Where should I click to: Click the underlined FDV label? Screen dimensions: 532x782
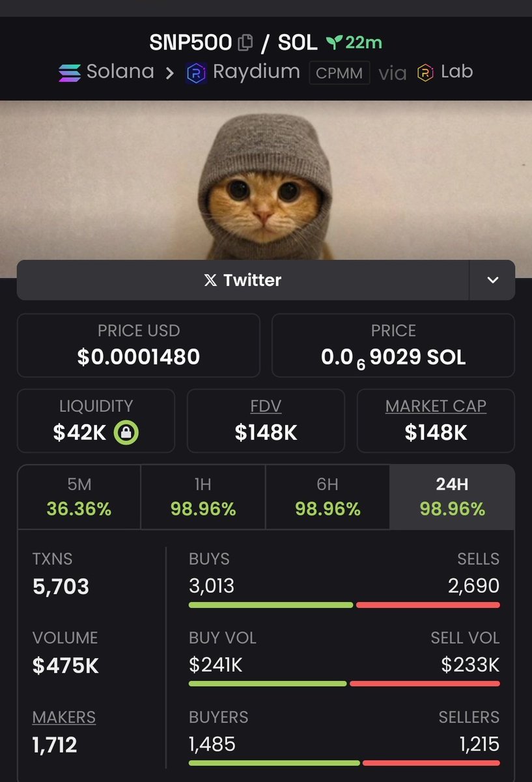[266, 406]
